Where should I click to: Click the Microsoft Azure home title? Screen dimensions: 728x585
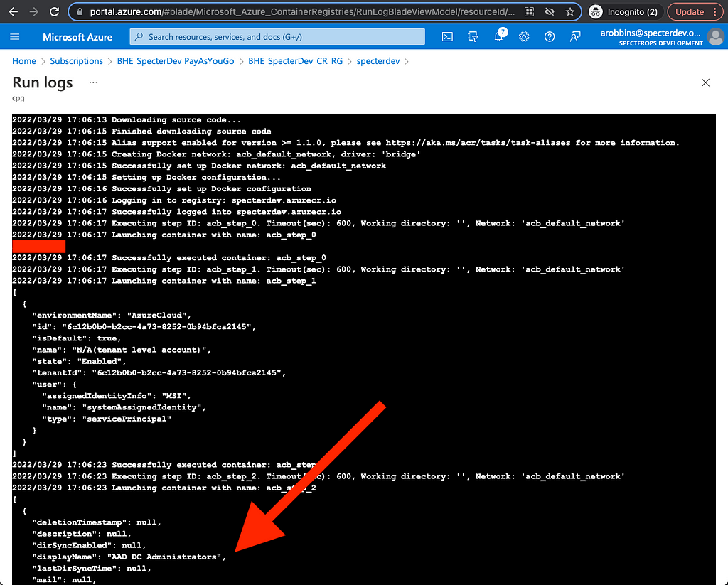coord(77,37)
